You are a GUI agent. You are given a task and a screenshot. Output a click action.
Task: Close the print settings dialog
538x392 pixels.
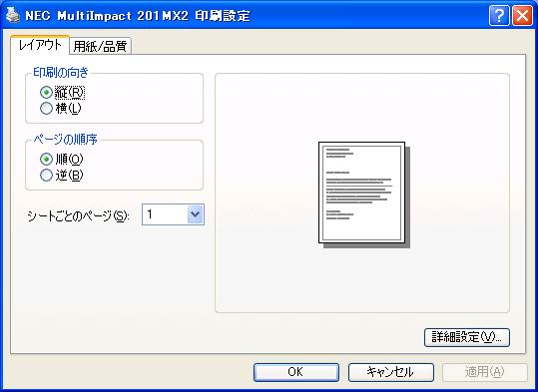(522, 15)
